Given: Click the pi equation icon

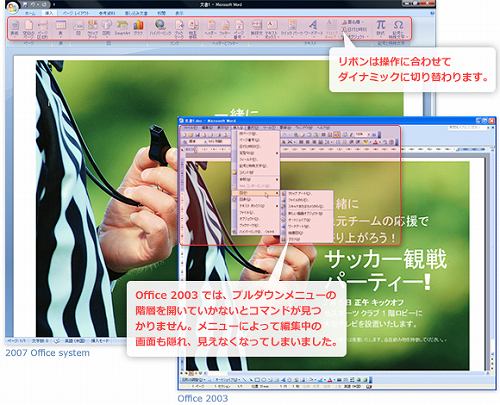Looking at the screenshot, I should [381, 27].
